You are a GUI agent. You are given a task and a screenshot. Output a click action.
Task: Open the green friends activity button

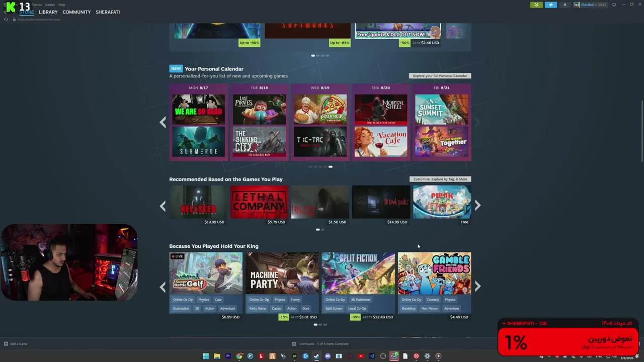pos(536,5)
